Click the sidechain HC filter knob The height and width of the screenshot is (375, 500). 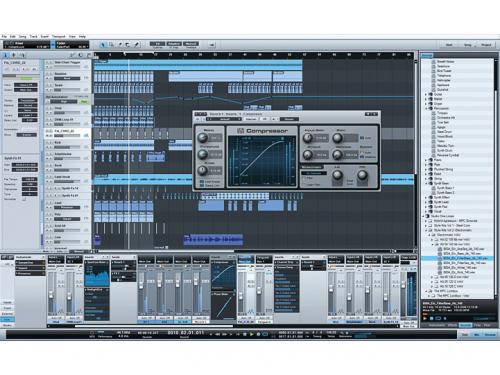(362, 174)
